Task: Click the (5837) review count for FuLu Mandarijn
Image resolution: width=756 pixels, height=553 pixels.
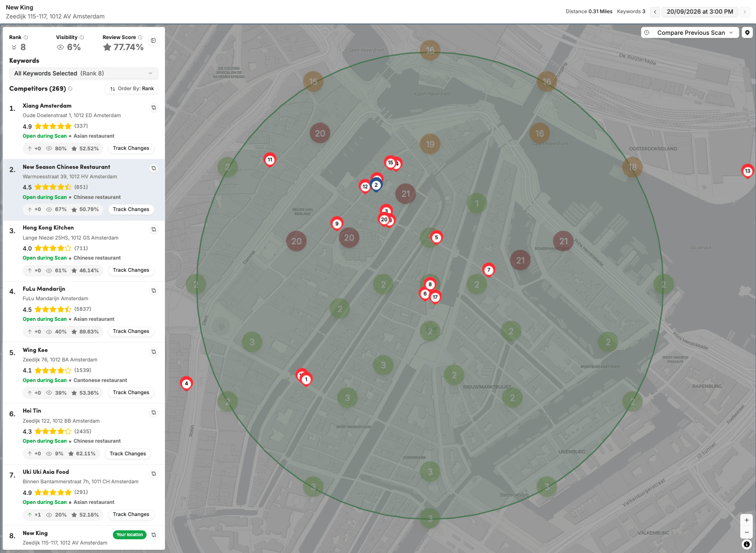Action: (x=83, y=309)
